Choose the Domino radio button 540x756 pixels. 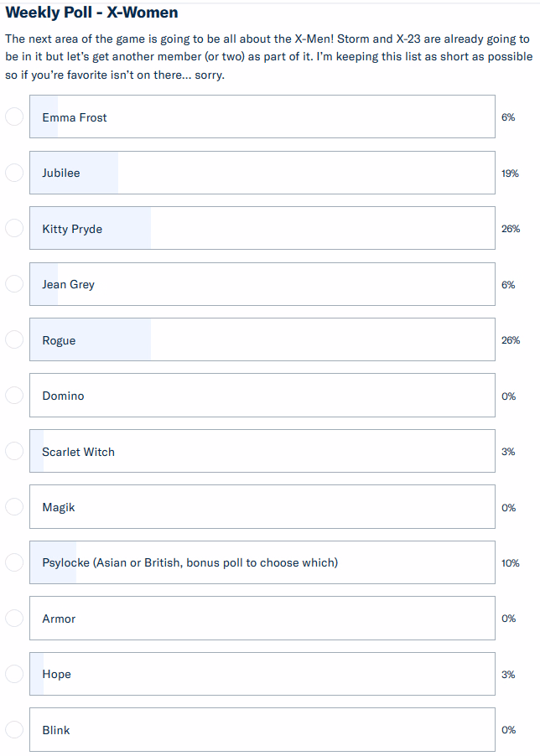point(14,396)
